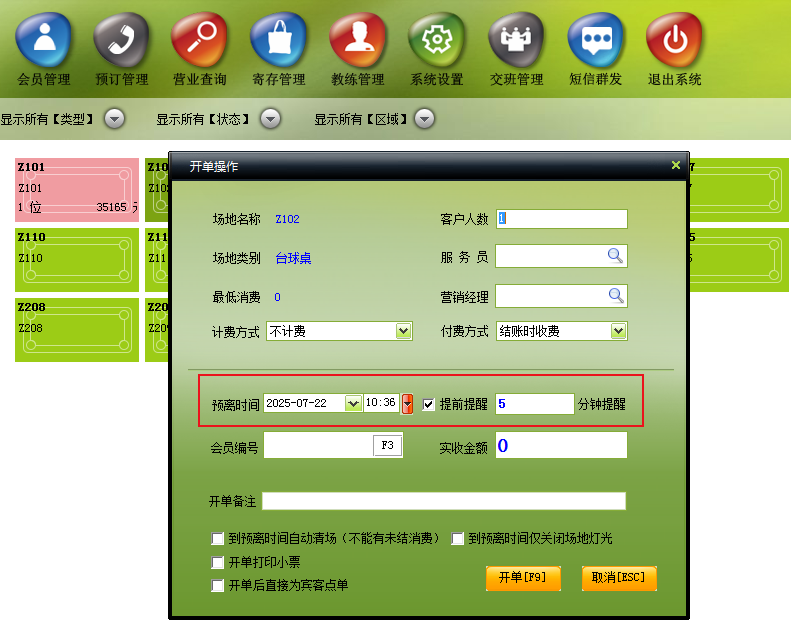791x623 pixels.
Task: Click search icon in 营销经理 field
Action: point(616,295)
